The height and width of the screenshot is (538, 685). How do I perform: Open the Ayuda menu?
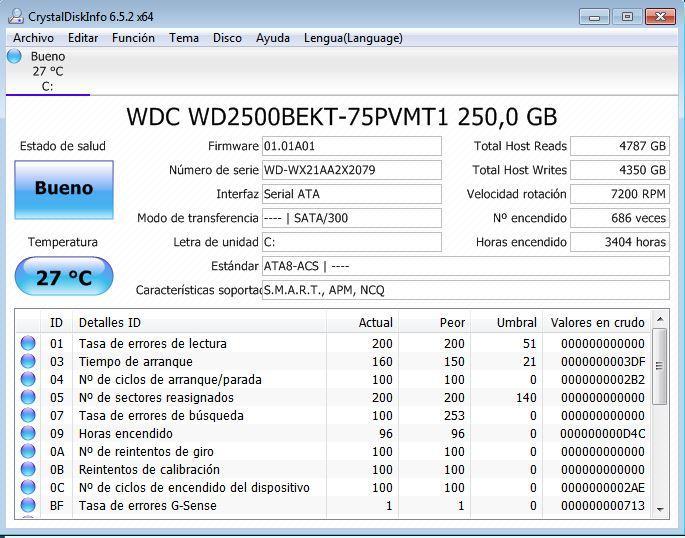point(273,38)
